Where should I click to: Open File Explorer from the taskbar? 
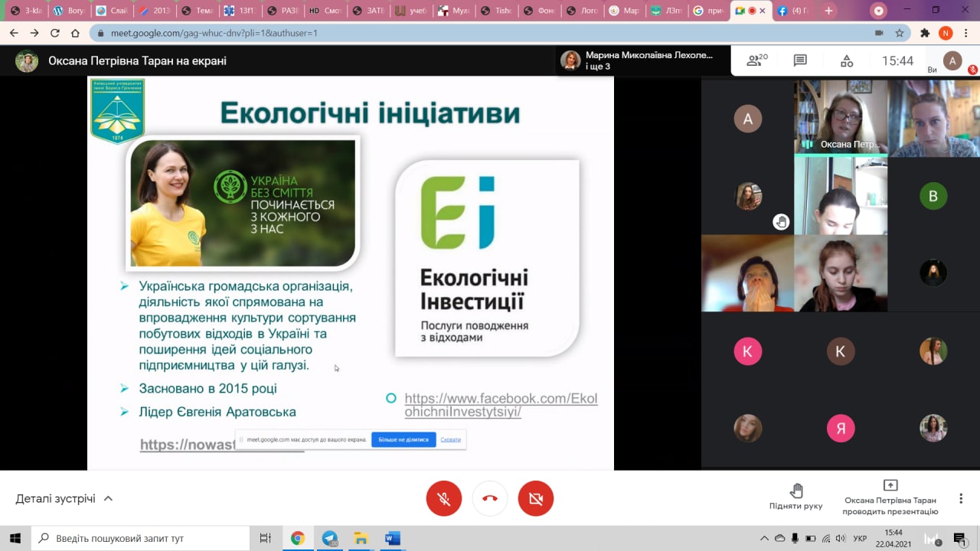click(x=361, y=538)
